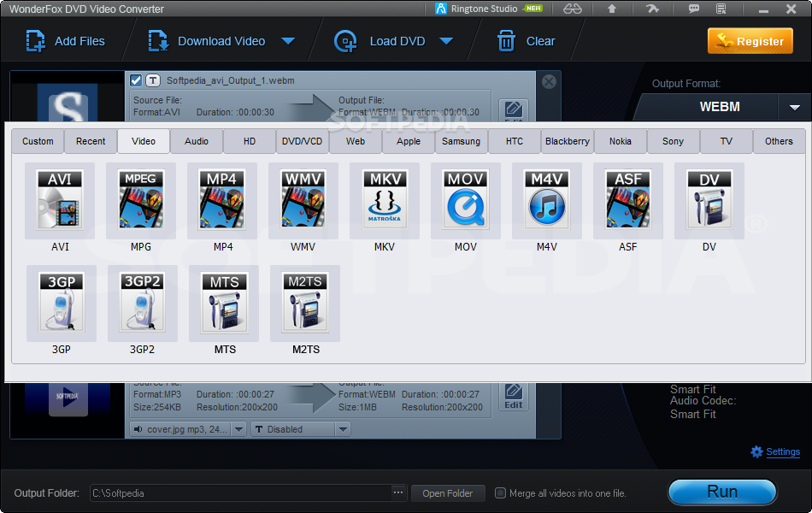Open the feedback speech bubble icon
This screenshot has width=812, height=513.
coord(694,9)
